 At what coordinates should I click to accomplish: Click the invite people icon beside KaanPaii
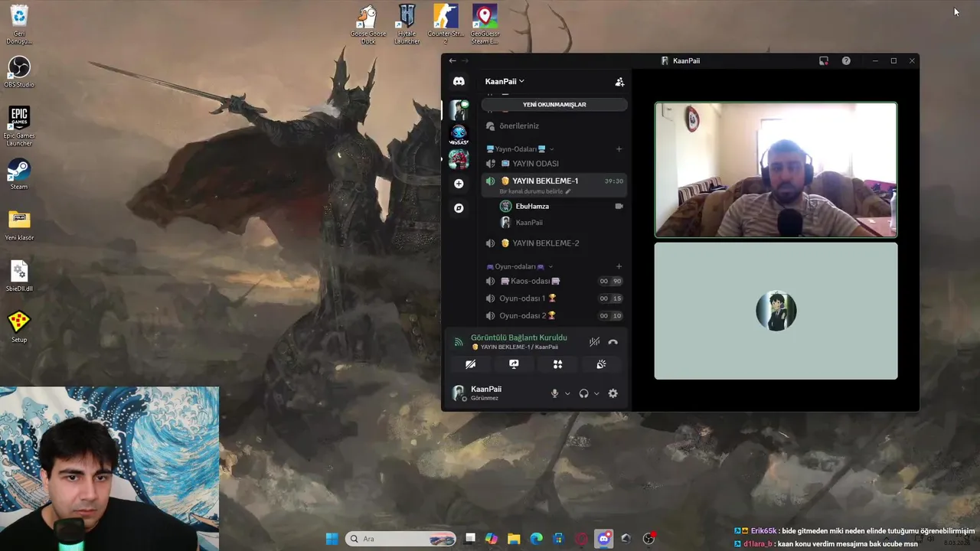coord(619,82)
